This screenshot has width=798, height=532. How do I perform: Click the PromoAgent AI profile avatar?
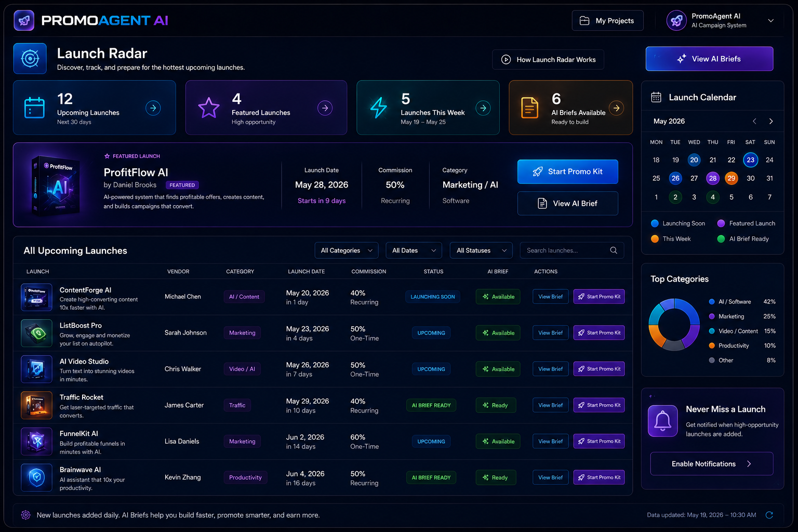pos(676,21)
